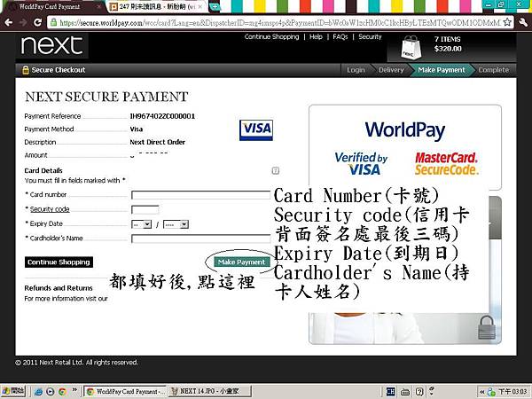Open a new tab with plus button

pyautogui.click(x=215, y=6)
